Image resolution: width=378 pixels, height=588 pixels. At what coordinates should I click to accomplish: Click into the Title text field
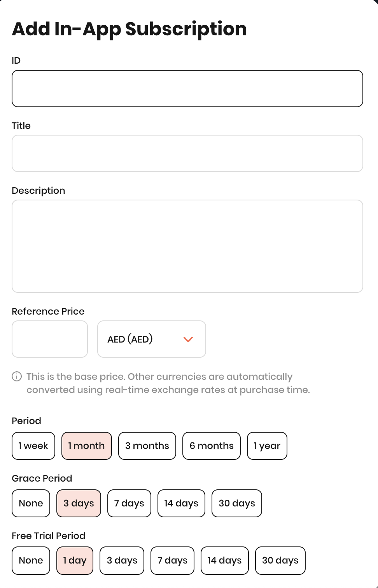(187, 153)
